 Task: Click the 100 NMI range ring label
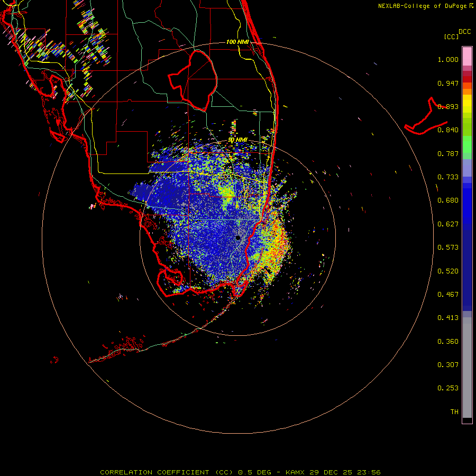(x=237, y=42)
